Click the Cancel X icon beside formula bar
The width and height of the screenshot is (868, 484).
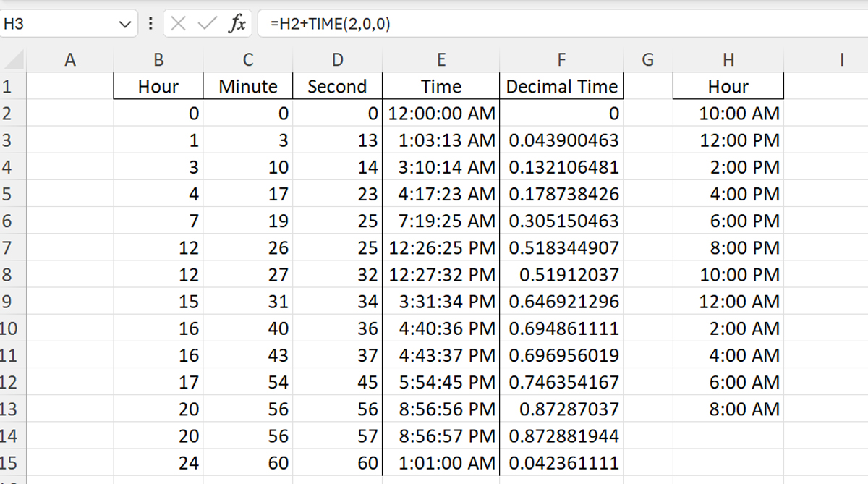click(179, 22)
